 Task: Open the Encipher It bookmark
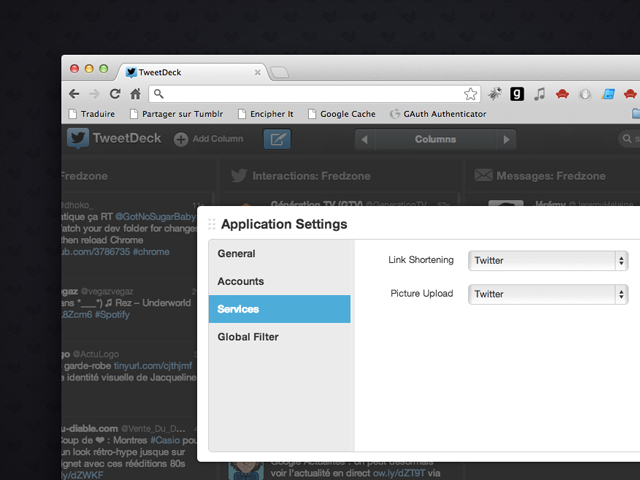[x=266, y=114]
